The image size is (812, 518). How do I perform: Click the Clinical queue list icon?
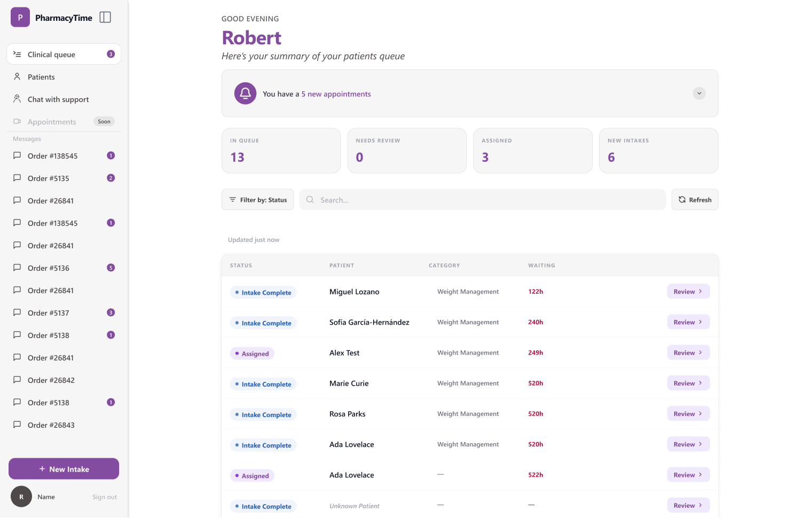[x=17, y=54]
